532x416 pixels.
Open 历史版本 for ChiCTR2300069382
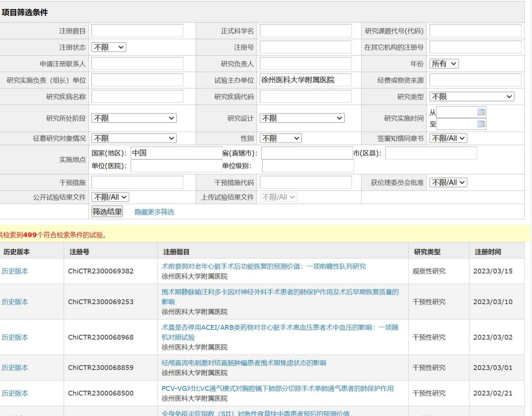(x=15, y=271)
